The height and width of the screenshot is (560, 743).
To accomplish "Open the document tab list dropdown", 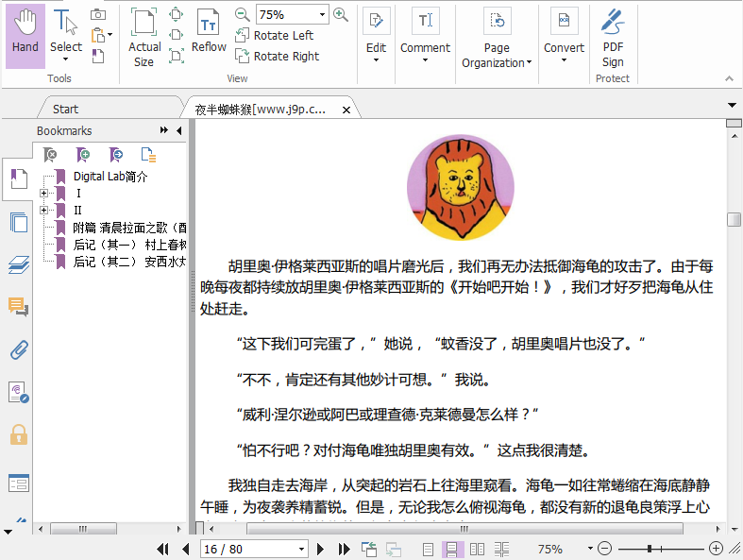I will point(732,105).
